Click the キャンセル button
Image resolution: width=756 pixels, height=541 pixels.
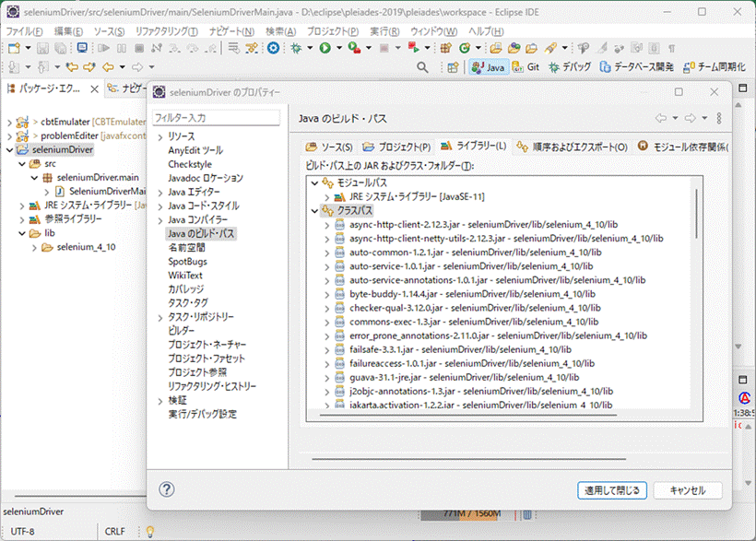point(688,490)
